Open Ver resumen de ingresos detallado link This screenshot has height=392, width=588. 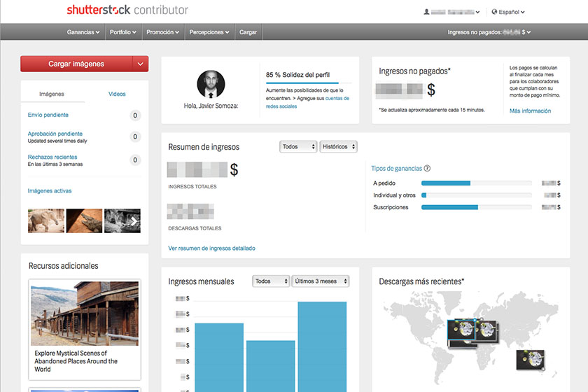coord(211,248)
